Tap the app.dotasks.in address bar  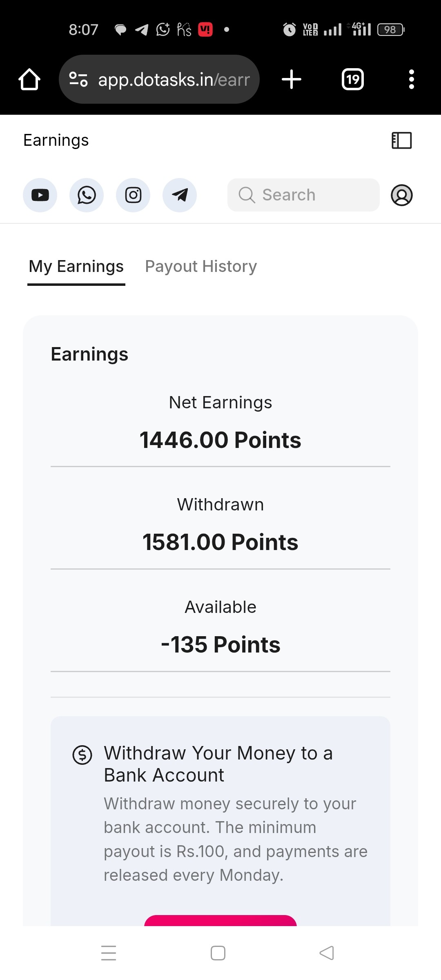tap(159, 79)
